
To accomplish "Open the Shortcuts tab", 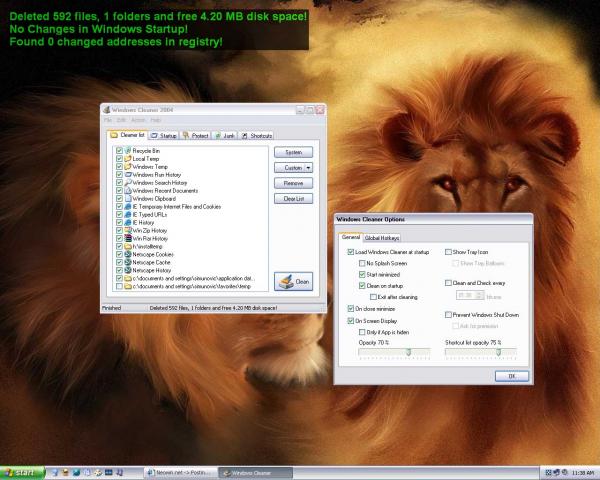I will [x=257, y=136].
